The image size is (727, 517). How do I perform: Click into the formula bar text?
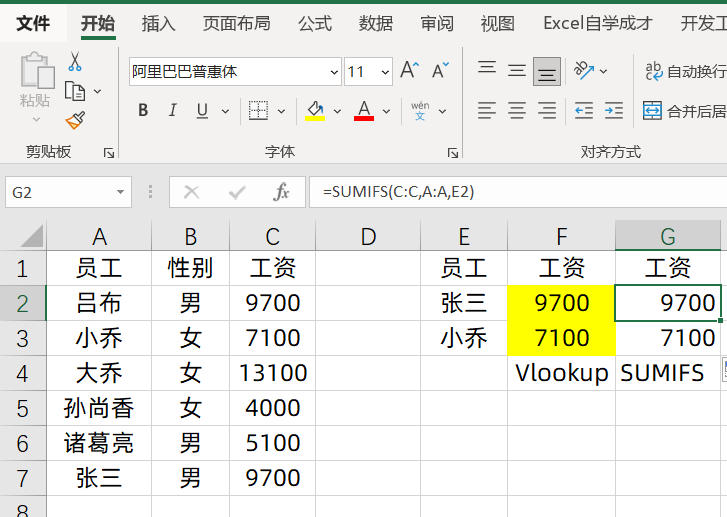[518, 192]
